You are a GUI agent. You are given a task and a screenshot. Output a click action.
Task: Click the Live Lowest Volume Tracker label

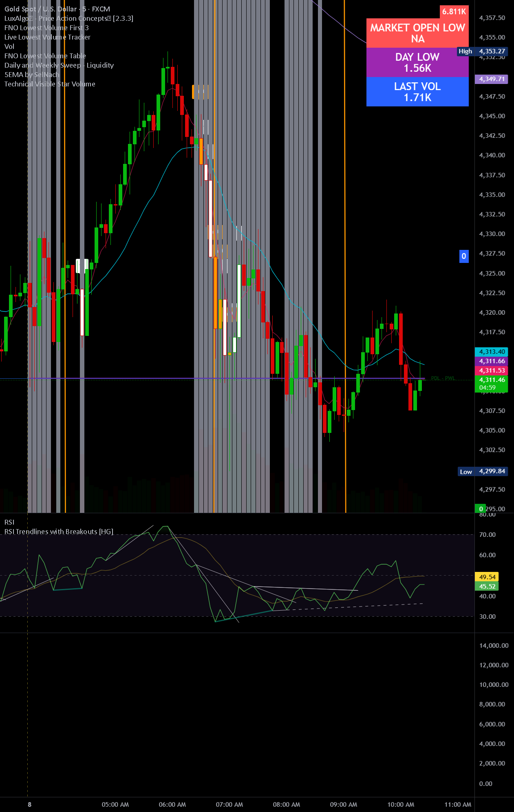pyautogui.click(x=47, y=37)
